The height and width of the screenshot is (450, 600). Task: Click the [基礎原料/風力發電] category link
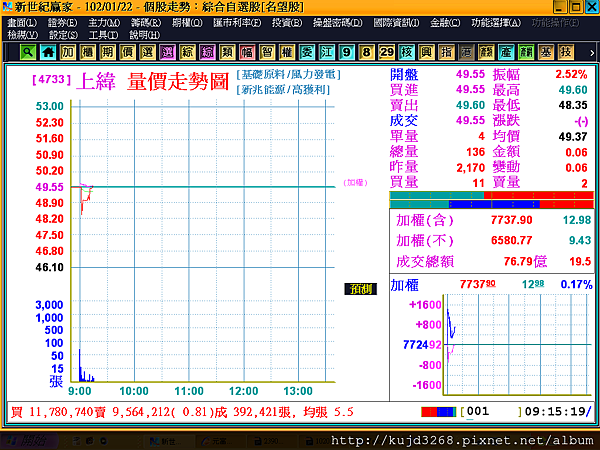coord(288,74)
